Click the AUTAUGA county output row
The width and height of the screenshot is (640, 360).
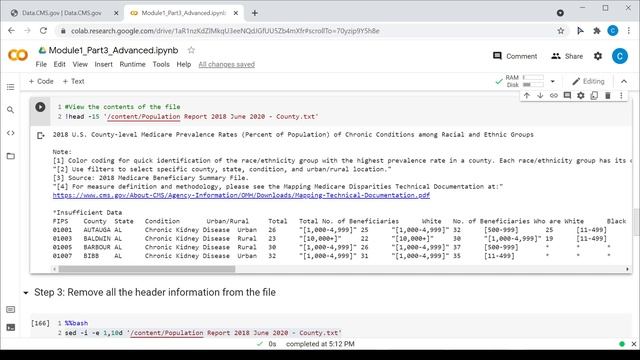tap(330, 230)
